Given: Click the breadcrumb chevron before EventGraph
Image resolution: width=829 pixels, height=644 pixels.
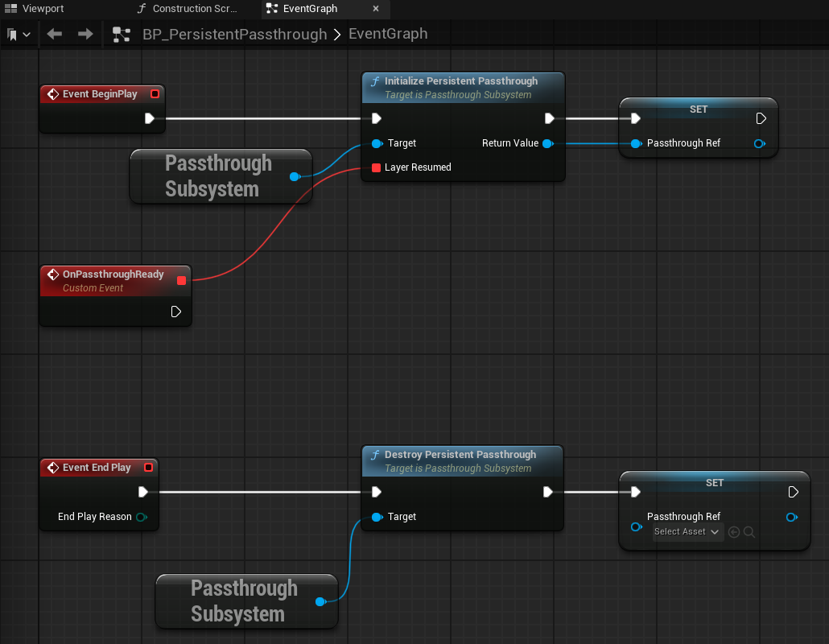Looking at the screenshot, I should coord(337,35).
